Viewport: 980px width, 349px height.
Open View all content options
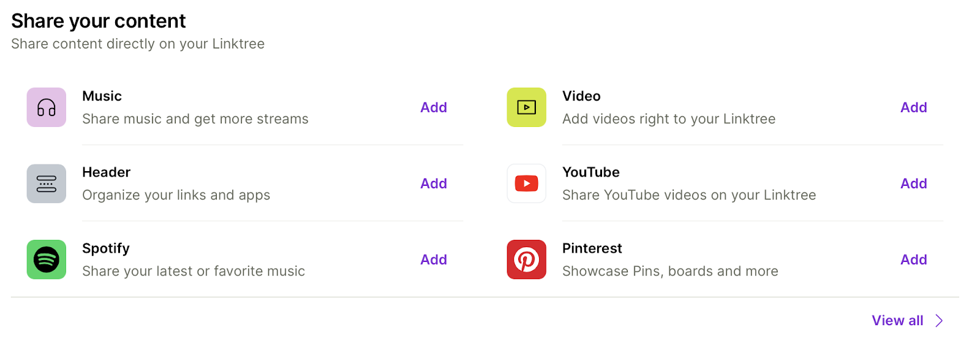click(897, 321)
